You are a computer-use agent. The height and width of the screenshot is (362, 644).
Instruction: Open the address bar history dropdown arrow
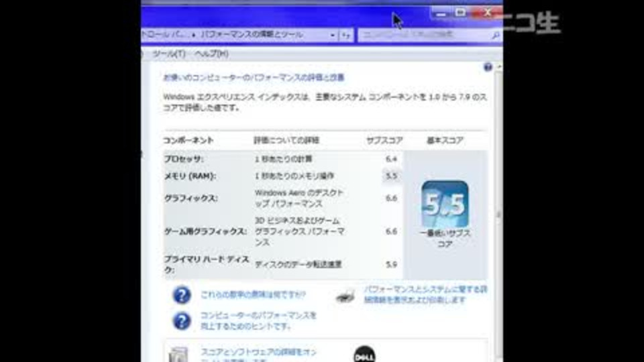coord(332,36)
